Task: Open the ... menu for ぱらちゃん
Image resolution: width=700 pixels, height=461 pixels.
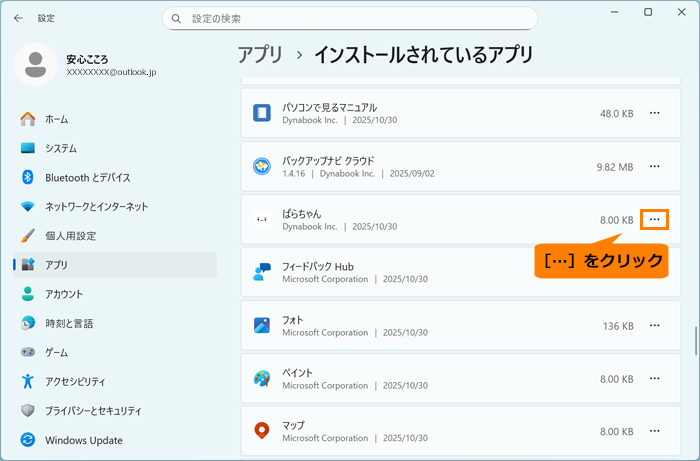Action: (654, 220)
